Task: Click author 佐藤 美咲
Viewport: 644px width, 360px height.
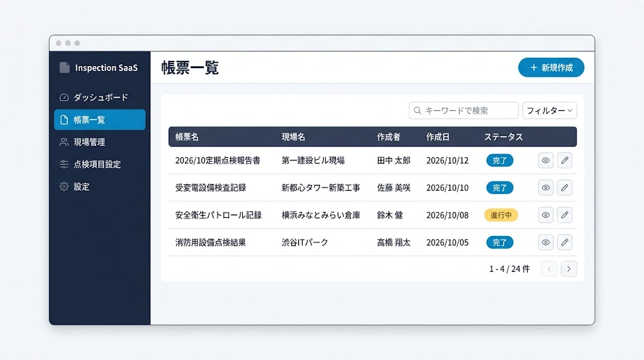Action: coord(394,188)
